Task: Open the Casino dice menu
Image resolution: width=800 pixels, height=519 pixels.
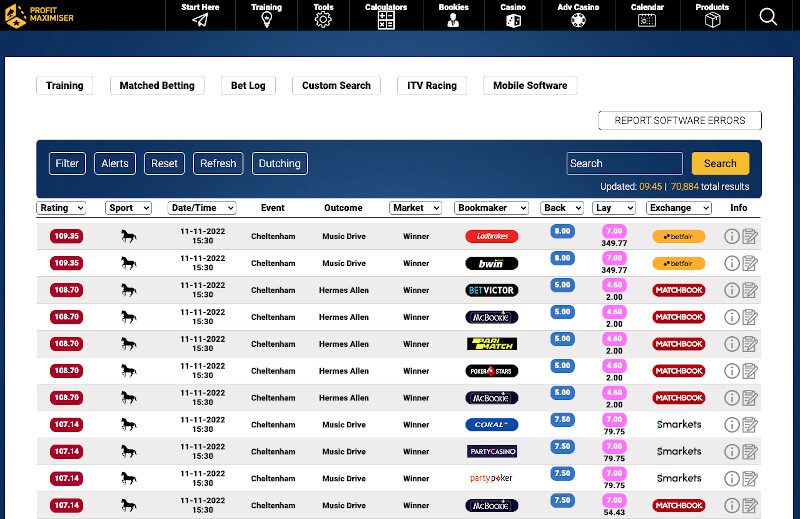Action: tap(513, 15)
